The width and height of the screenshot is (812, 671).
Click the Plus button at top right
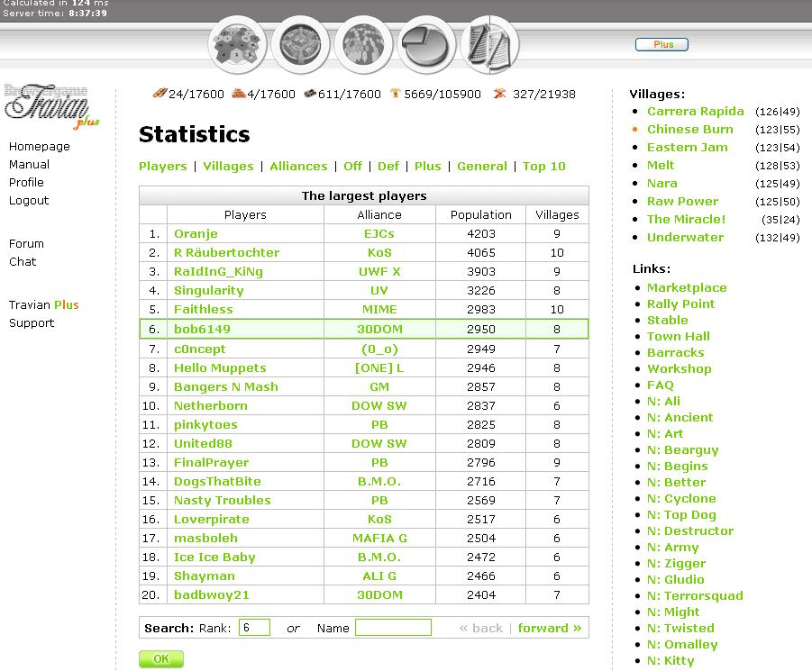click(x=661, y=44)
